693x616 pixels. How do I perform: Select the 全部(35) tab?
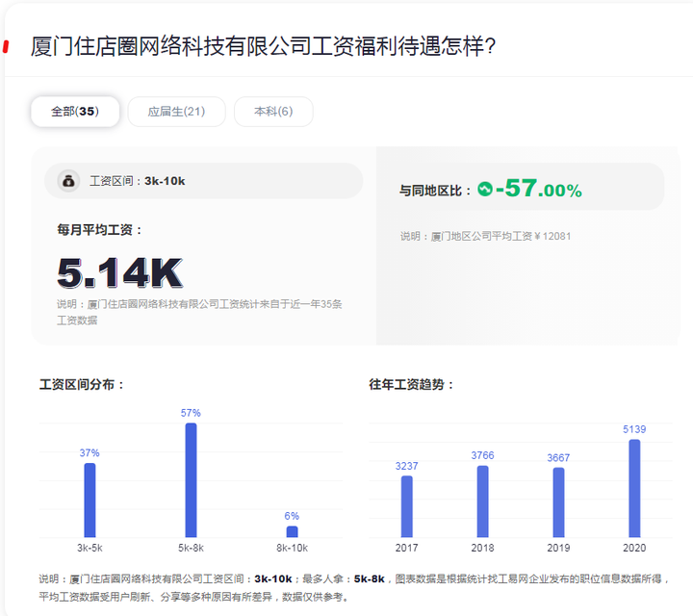[75, 112]
